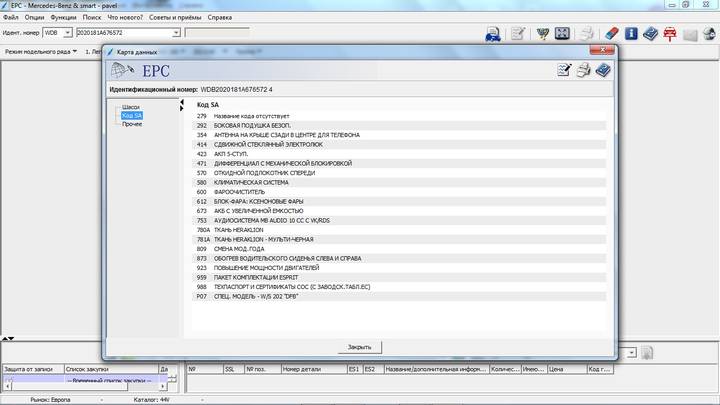The height and width of the screenshot is (405, 720).
Task: Click the document icon beside the bottom-right dropdown
Action: point(647,353)
